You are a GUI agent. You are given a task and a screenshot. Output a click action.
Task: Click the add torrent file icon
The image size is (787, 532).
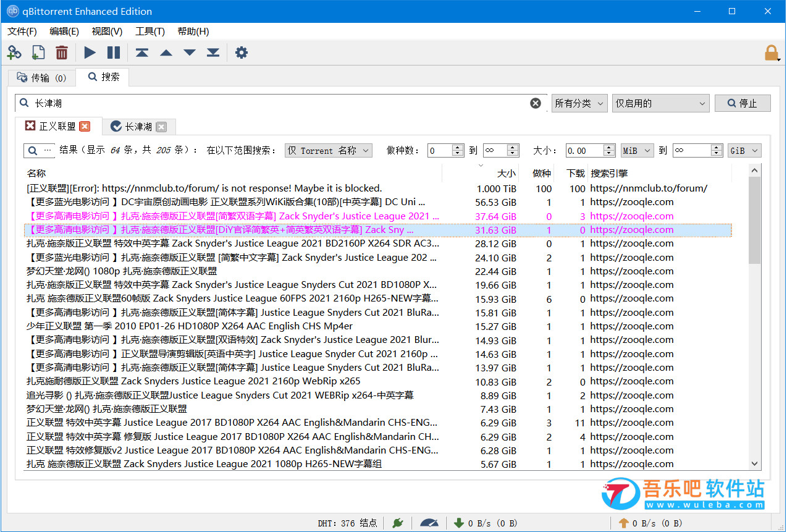tap(38, 53)
